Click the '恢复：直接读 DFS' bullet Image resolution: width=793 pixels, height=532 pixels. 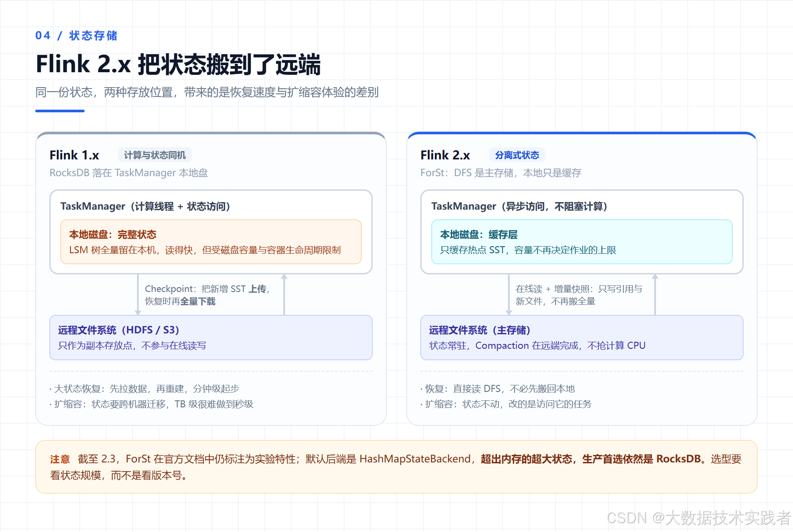[x=497, y=389]
